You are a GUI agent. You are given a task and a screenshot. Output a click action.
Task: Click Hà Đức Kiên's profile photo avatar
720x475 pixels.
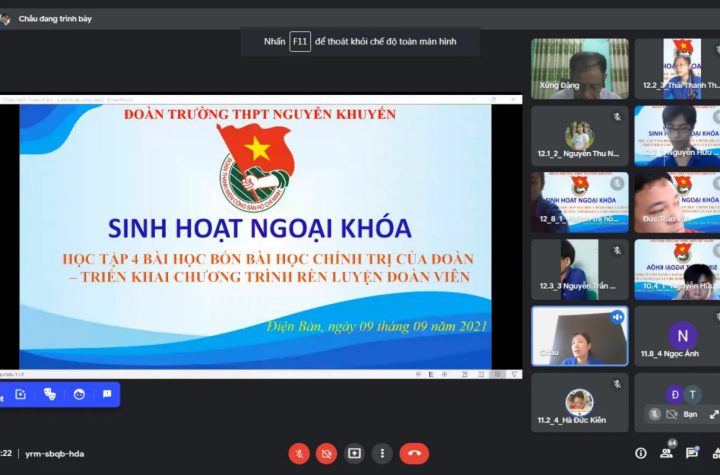[x=579, y=402]
